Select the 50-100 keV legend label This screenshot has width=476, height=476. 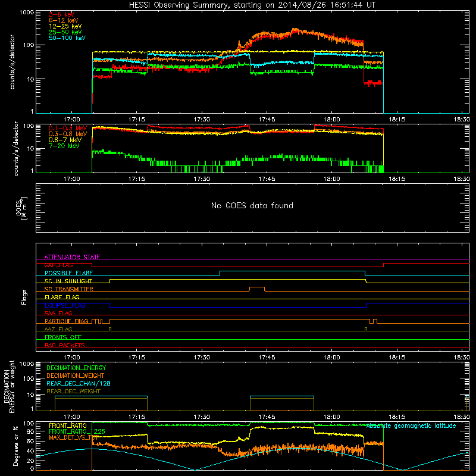pos(67,38)
